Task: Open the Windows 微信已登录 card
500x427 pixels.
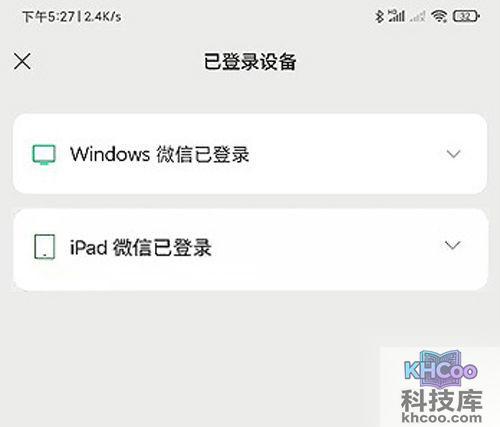Action: pos(250,154)
